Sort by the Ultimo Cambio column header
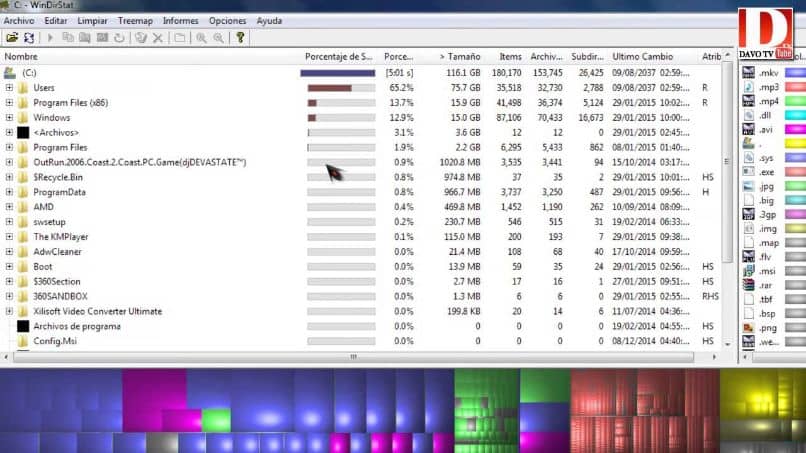 (643, 57)
